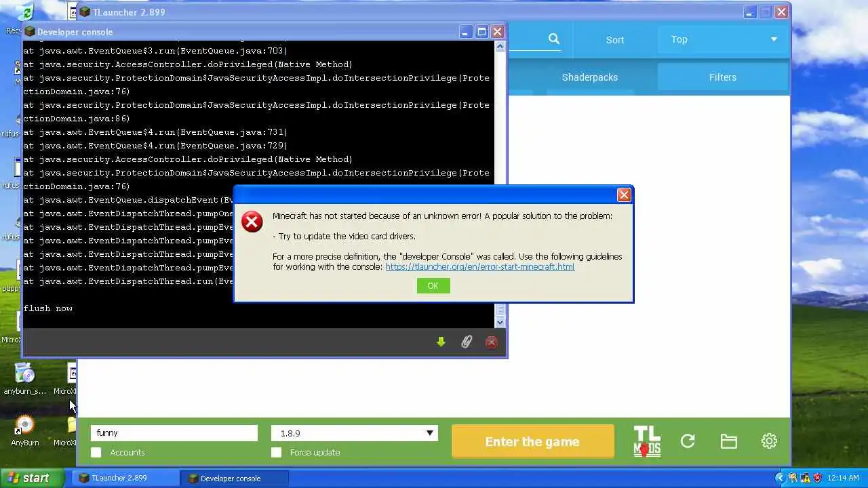
Task: Open the Top sort dropdown
Action: click(724, 39)
